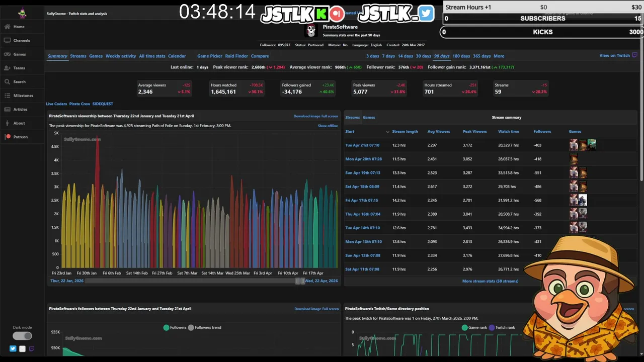Toggle the Dark mode switch
The image size is (644, 362).
click(22, 336)
